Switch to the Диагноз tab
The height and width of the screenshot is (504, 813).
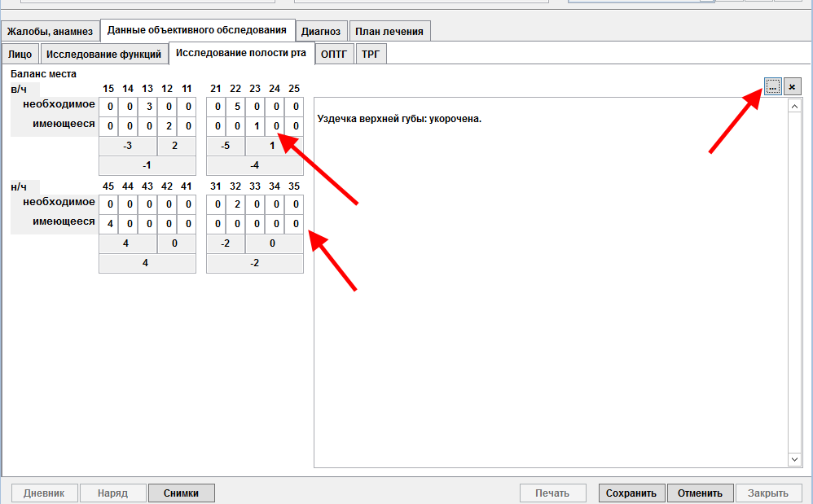point(321,32)
